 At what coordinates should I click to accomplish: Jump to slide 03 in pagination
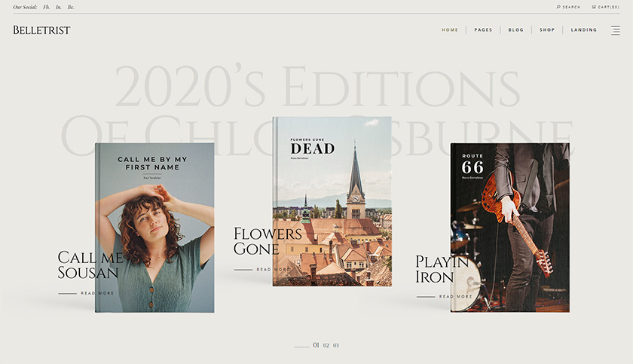[336, 345]
